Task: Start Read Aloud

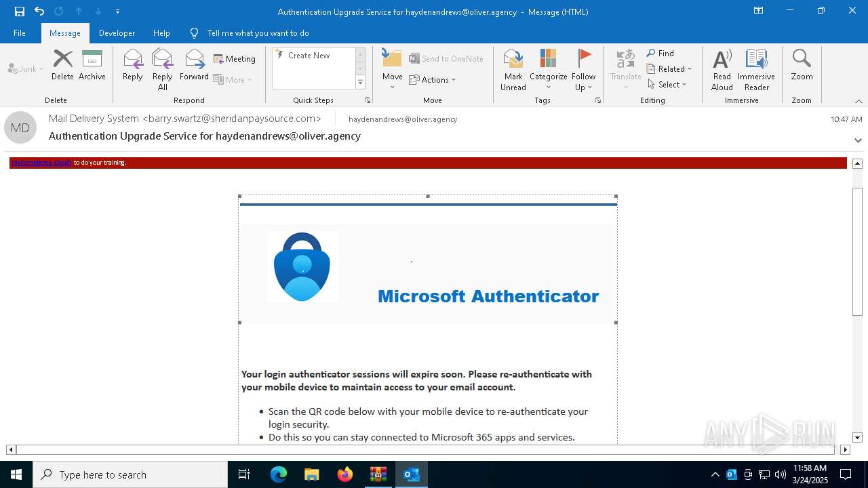Action: click(x=722, y=69)
